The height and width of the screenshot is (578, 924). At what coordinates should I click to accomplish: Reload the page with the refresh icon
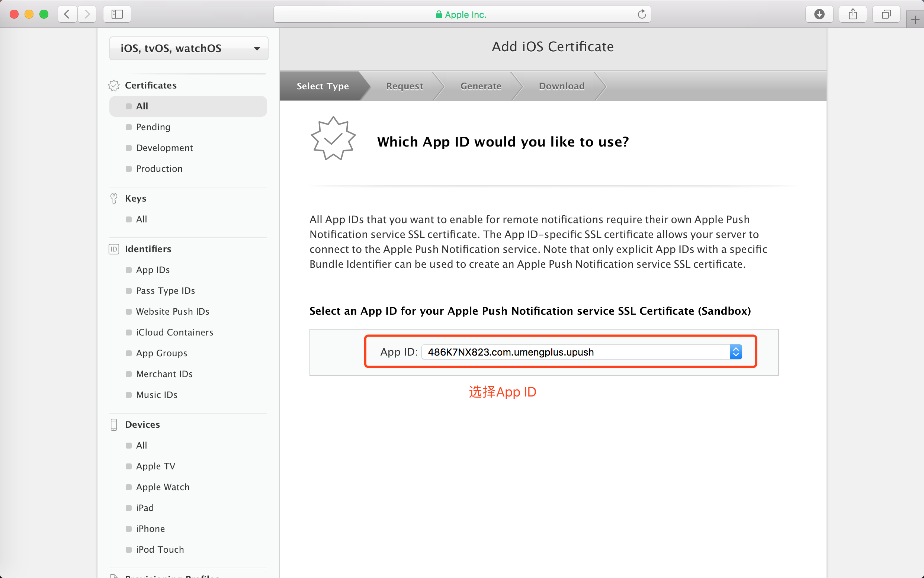click(x=642, y=14)
